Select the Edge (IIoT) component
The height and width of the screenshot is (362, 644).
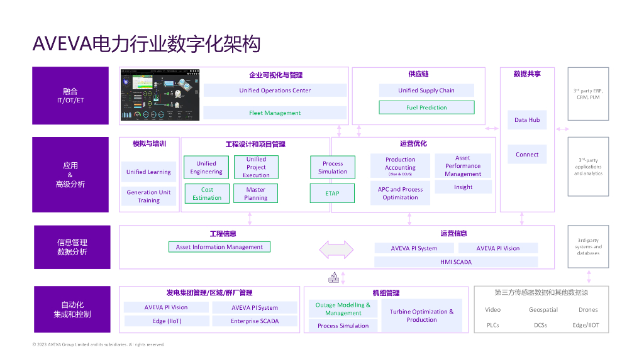tap(166, 321)
